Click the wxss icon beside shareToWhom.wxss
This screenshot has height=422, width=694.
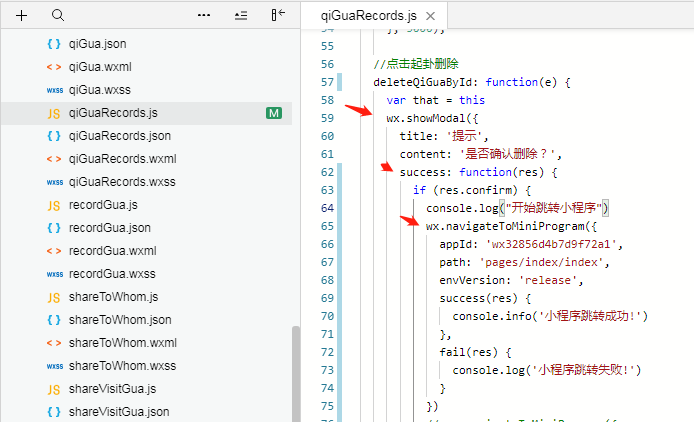(x=54, y=366)
